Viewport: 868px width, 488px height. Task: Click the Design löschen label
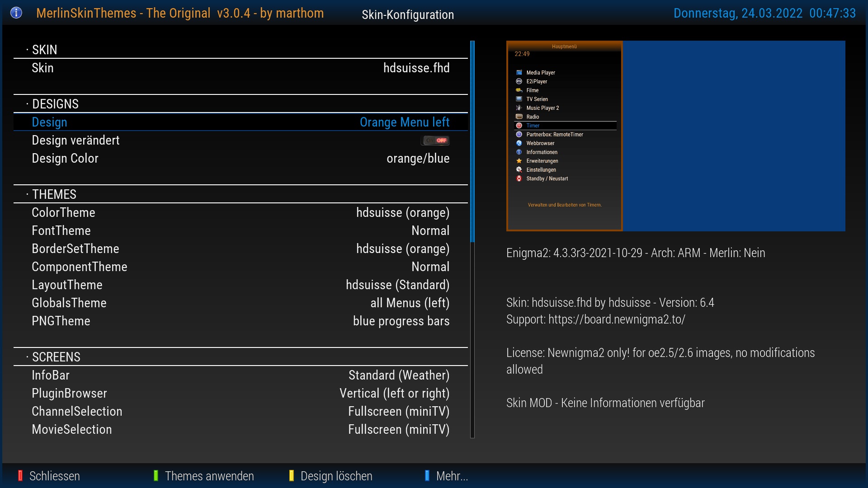point(336,476)
